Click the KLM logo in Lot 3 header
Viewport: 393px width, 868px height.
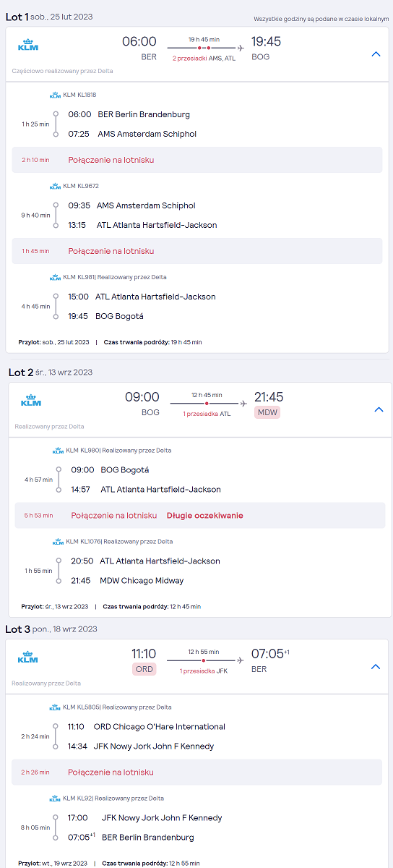pyautogui.click(x=28, y=657)
